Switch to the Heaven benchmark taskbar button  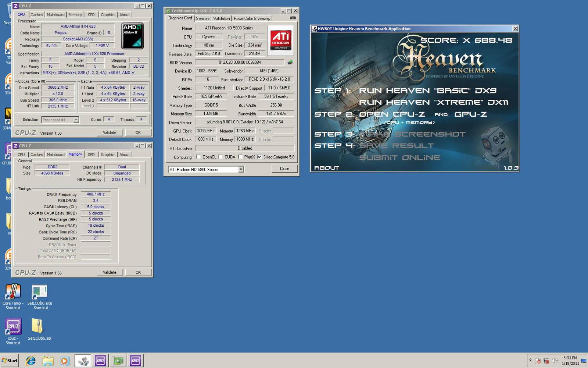click(x=83, y=361)
